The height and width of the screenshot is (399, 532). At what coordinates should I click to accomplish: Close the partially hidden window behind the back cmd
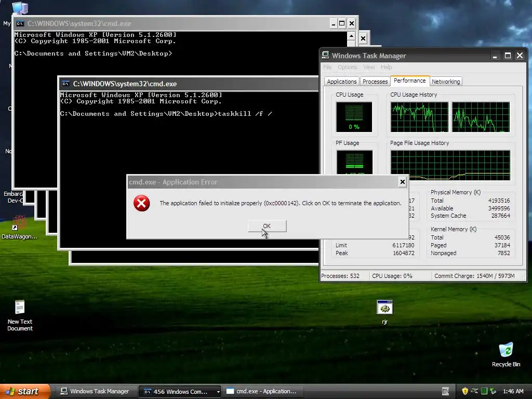click(x=363, y=38)
